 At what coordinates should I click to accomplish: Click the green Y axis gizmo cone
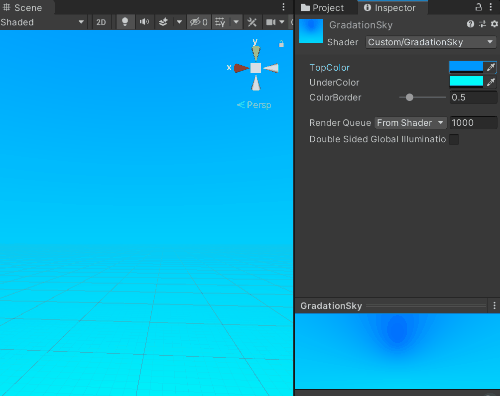coord(256,53)
